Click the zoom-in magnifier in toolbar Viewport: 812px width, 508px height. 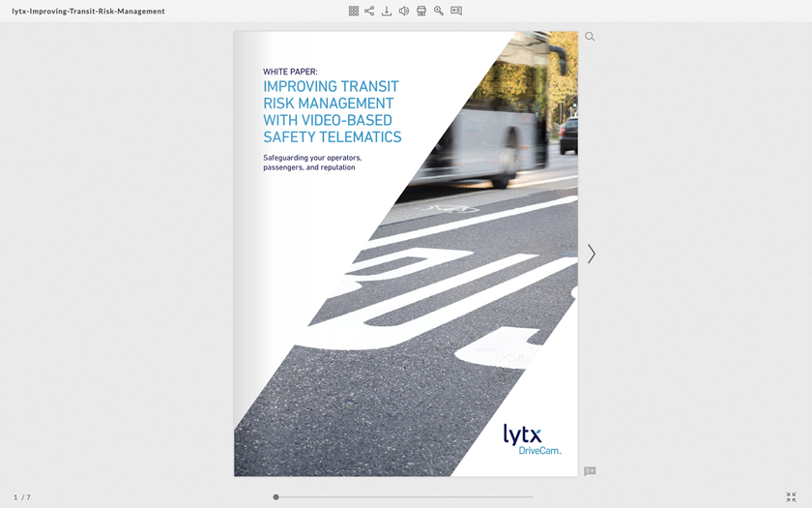coord(439,11)
